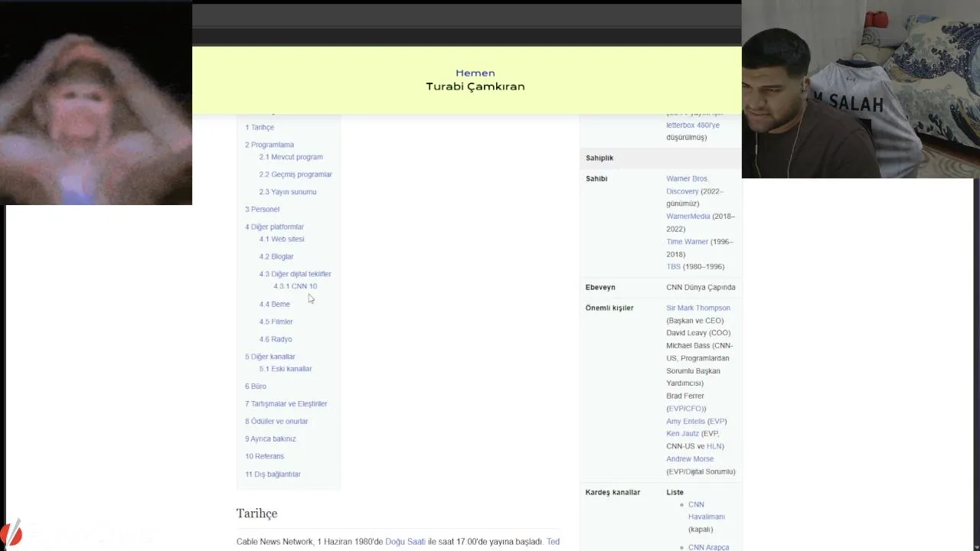Go to 2.1 Mevcut program
This screenshot has width=980, height=551.
(291, 157)
